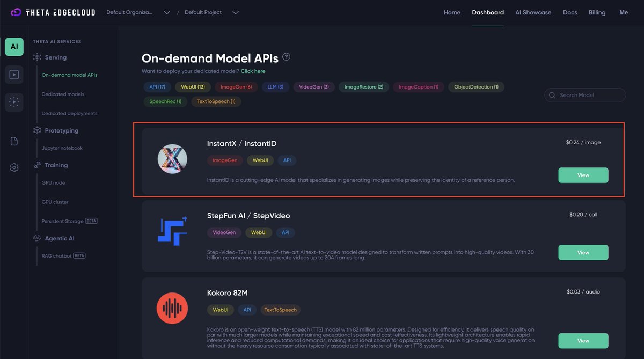This screenshot has width=644, height=359.
Task: View the InstantX / InstantID model
Action: (x=583, y=175)
